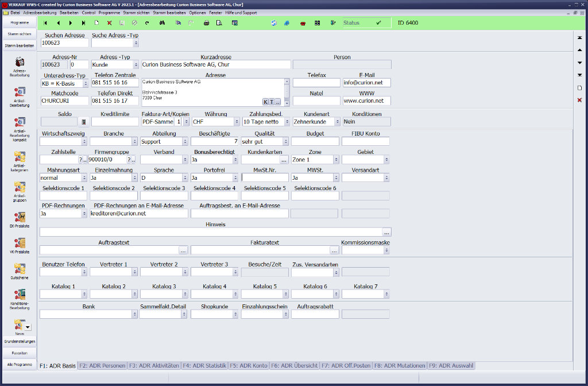The height and width of the screenshot is (386, 588).
Task: Click the ellipsis button beside Hinweis field
Action: coord(387,232)
